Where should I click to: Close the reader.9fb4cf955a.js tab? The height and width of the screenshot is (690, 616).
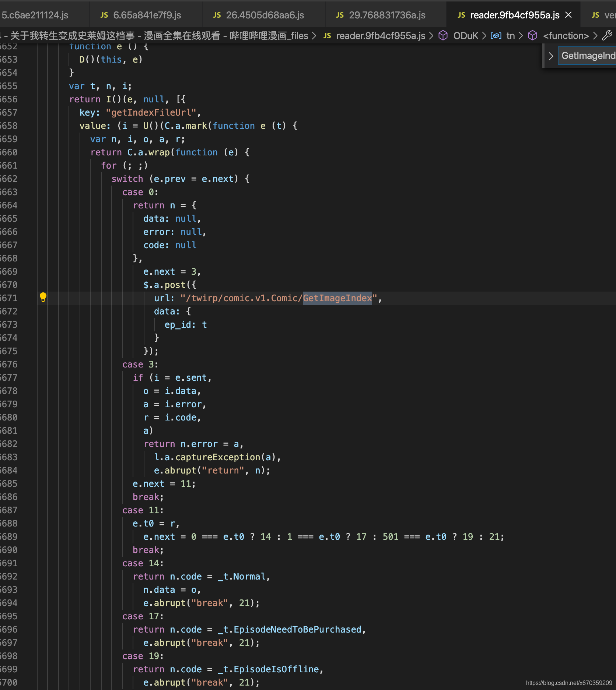568,15
